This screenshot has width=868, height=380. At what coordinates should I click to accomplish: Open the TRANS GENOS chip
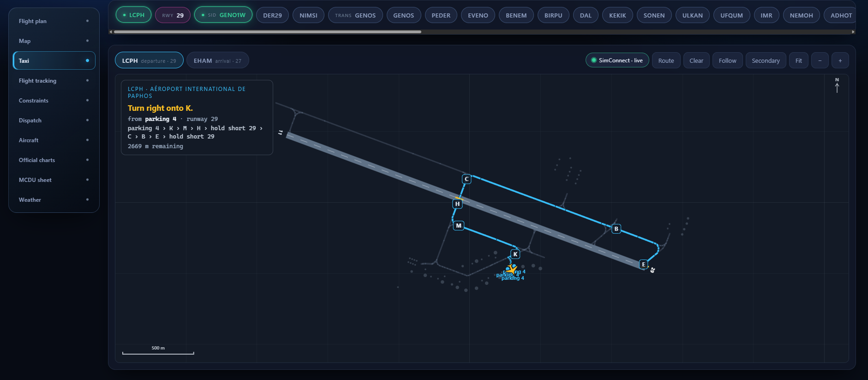(355, 15)
